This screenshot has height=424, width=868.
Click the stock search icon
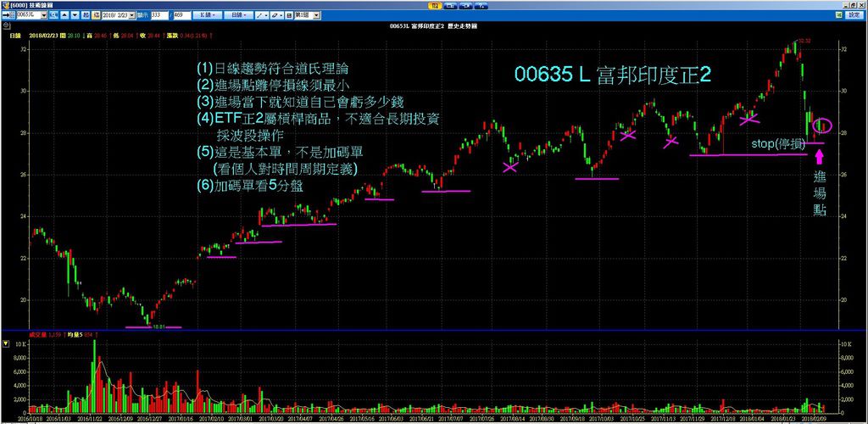click(x=53, y=15)
